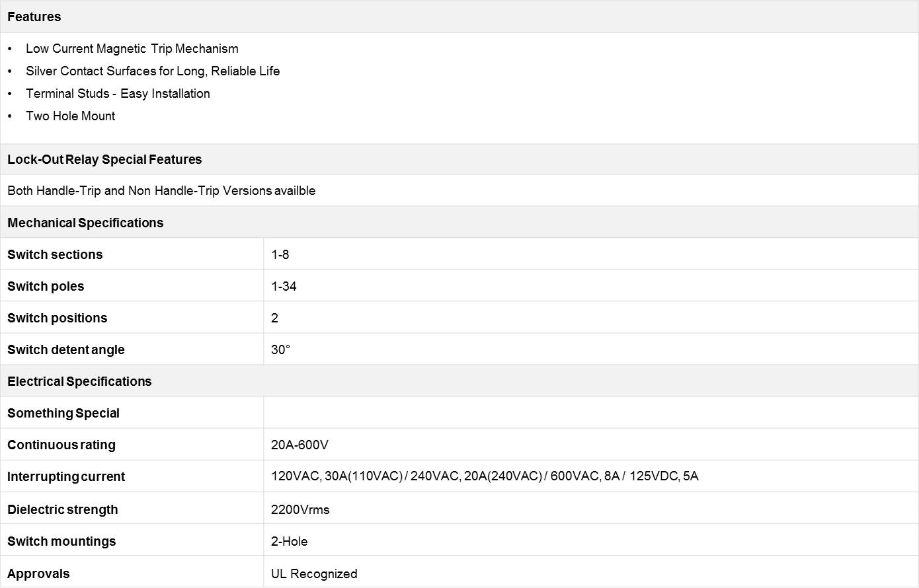The height and width of the screenshot is (588, 919).
Task: Click the Features section header
Action: 34,17
